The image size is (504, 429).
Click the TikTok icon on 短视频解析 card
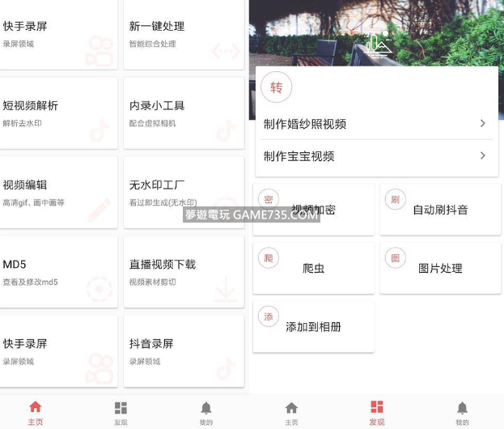(100, 130)
